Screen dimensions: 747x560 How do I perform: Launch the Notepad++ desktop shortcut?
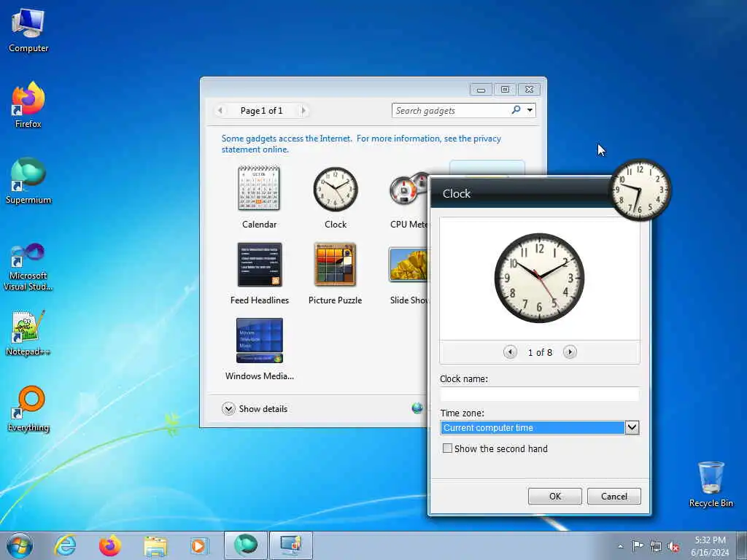pos(28,332)
